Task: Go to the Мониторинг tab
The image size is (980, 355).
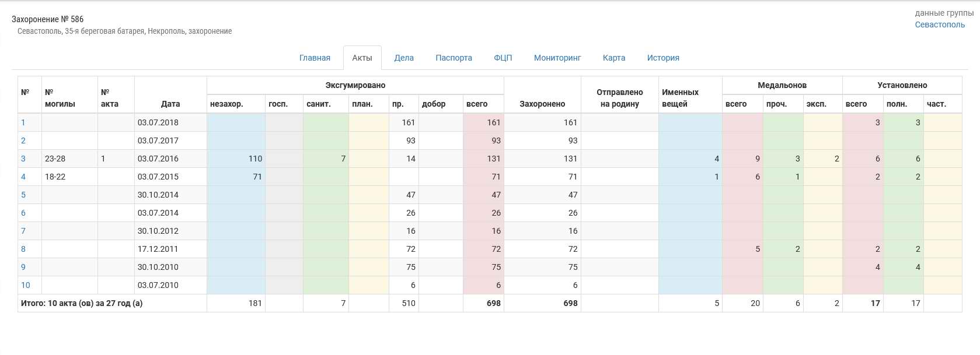Action: click(x=557, y=58)
